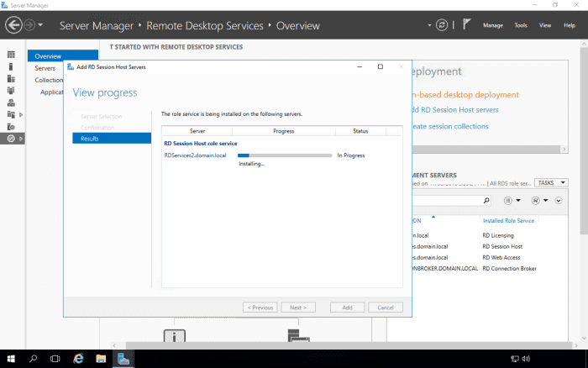The image size is (588, 368).
Task: Click the network icon in the system tray
Action: click(515, 359)
